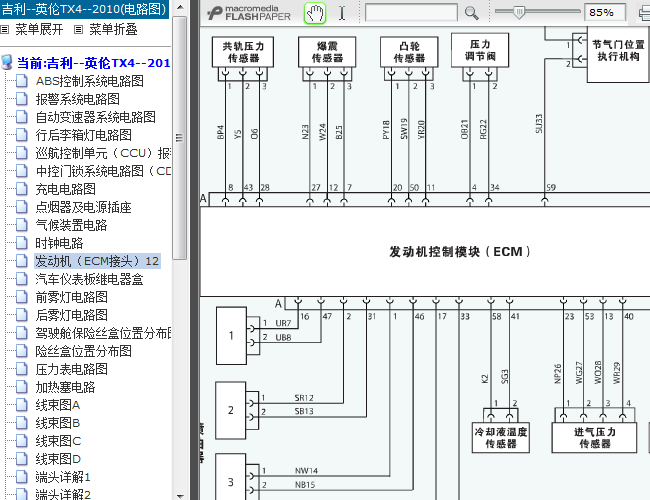Click the current root node 当前:吉利--英伦TX4
Viewport: 650px width, 500px height.
click(93, 63)
